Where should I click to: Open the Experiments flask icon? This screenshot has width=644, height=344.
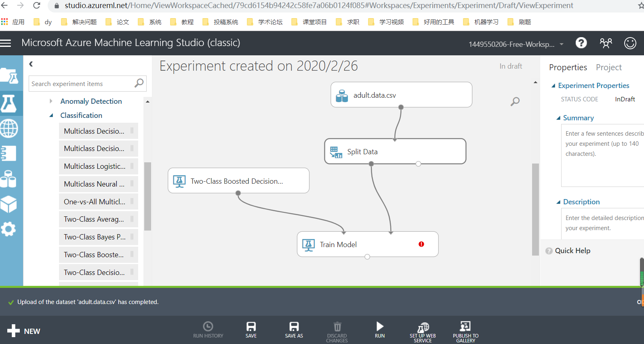pyautogui.click(x=9, y=104)
